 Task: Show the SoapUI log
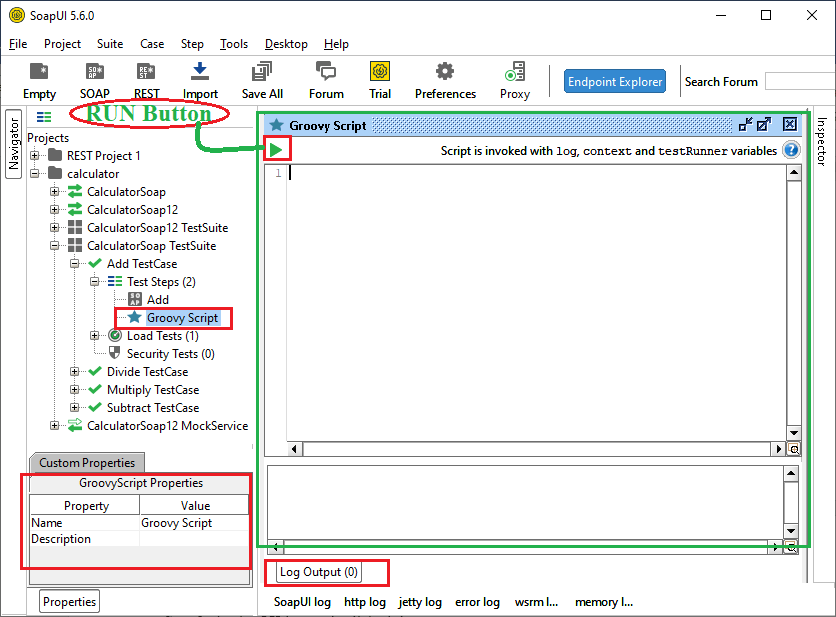(302, 602)
